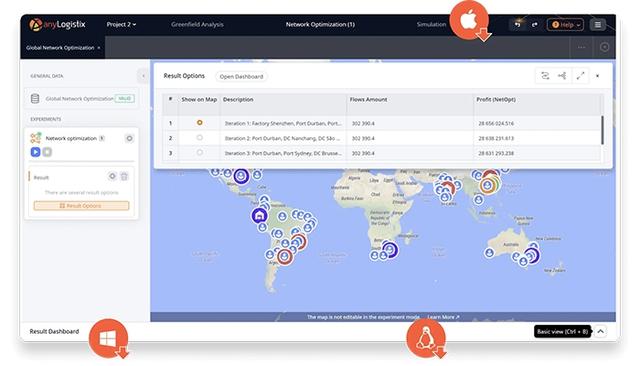
Task: Click the network graph icon in Result Options
Action: coord(562,76)
